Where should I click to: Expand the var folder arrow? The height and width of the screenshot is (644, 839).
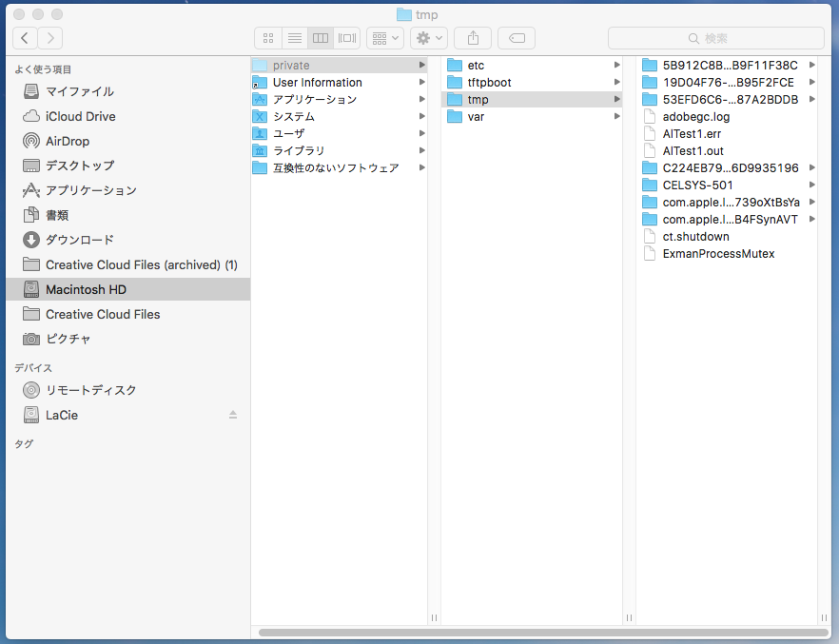pos(616,117)
